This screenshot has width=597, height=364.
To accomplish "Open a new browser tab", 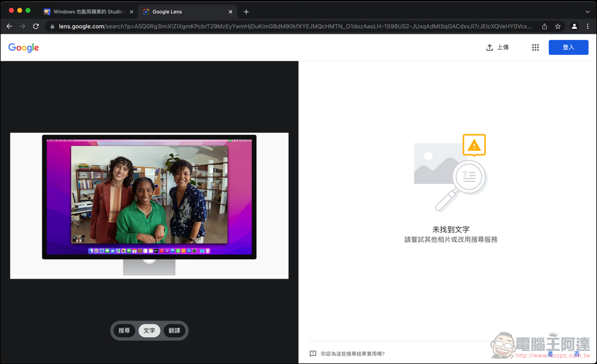I will coord(247,12).
